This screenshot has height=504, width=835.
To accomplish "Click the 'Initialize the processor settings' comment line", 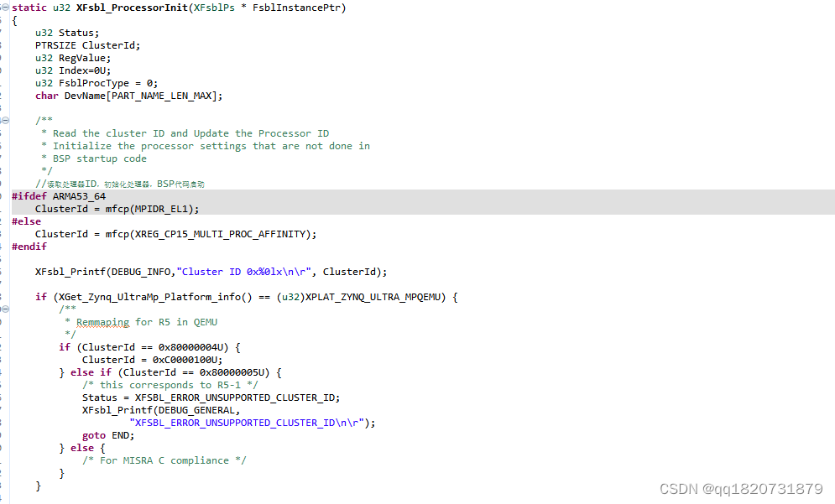I will 206,146.
